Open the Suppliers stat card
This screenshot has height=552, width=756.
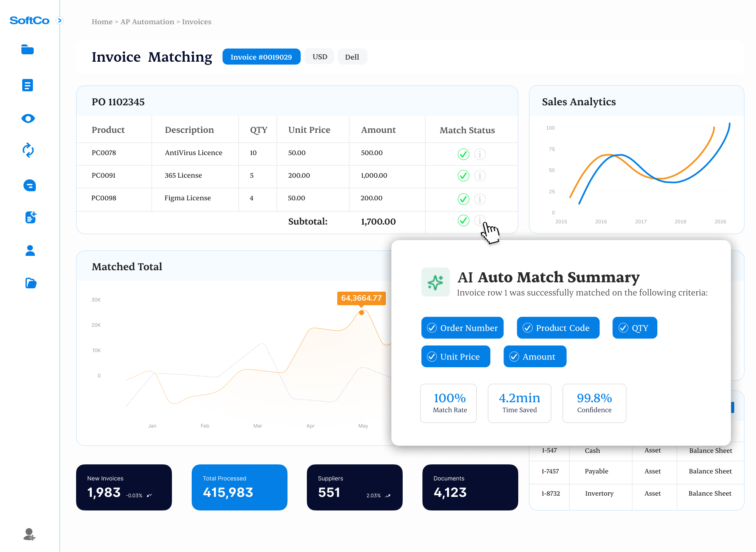point(355,487)
